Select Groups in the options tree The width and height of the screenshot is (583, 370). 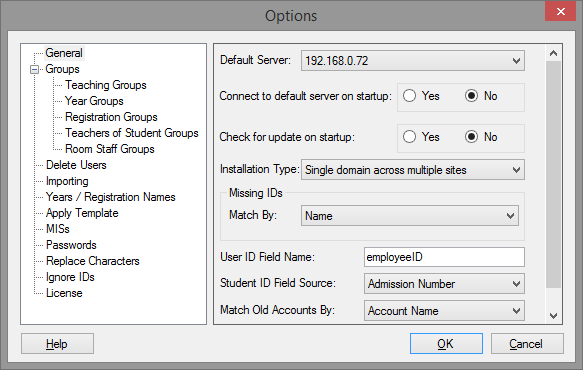62,69
